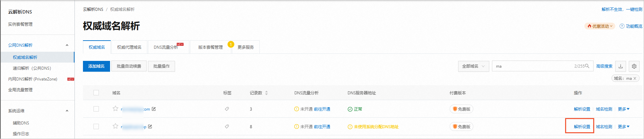Screen dimensions: 644x139
Task: Switch to the Authoritative proxy domains tab
Action: click(x=129, y=47)
